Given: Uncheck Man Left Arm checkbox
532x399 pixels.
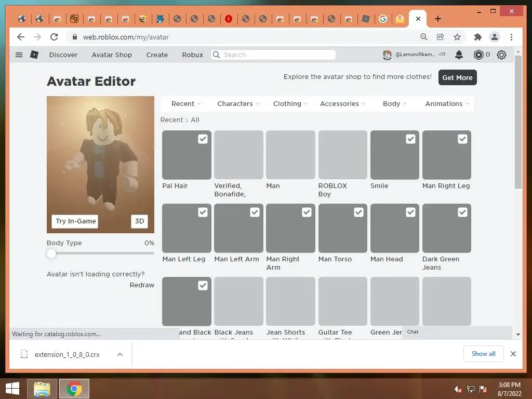Looking at the screenshot, I should click(x=255, y=212).
